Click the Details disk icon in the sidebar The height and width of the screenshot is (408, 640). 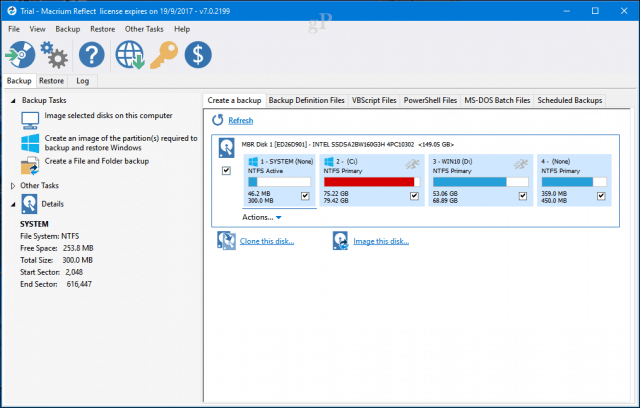[x=29, y=204]
